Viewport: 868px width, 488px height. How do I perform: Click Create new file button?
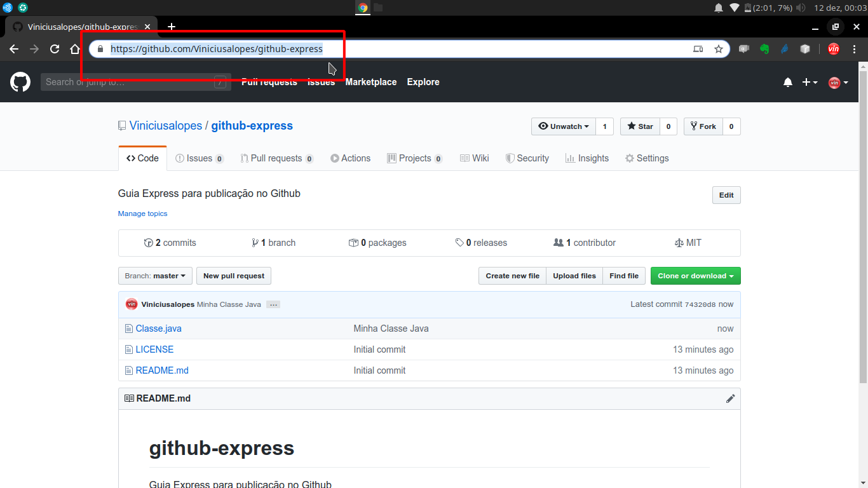[x=512, y=276]
